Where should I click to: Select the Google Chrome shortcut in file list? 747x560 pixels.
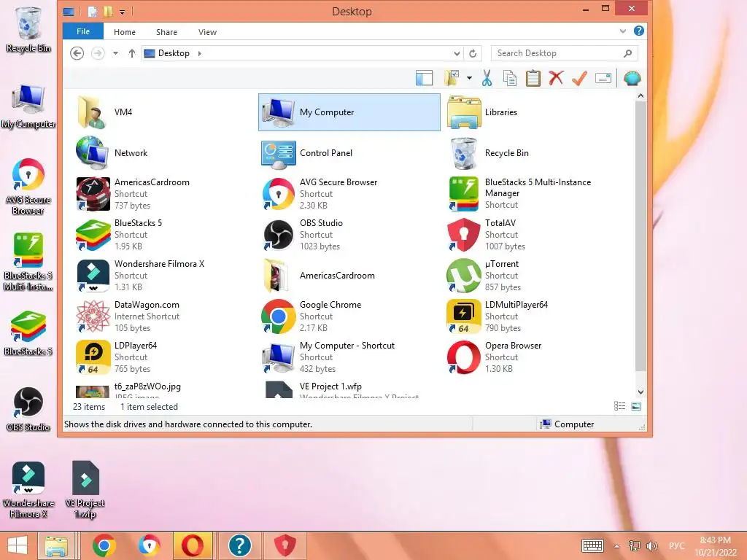tap(349, 316)
